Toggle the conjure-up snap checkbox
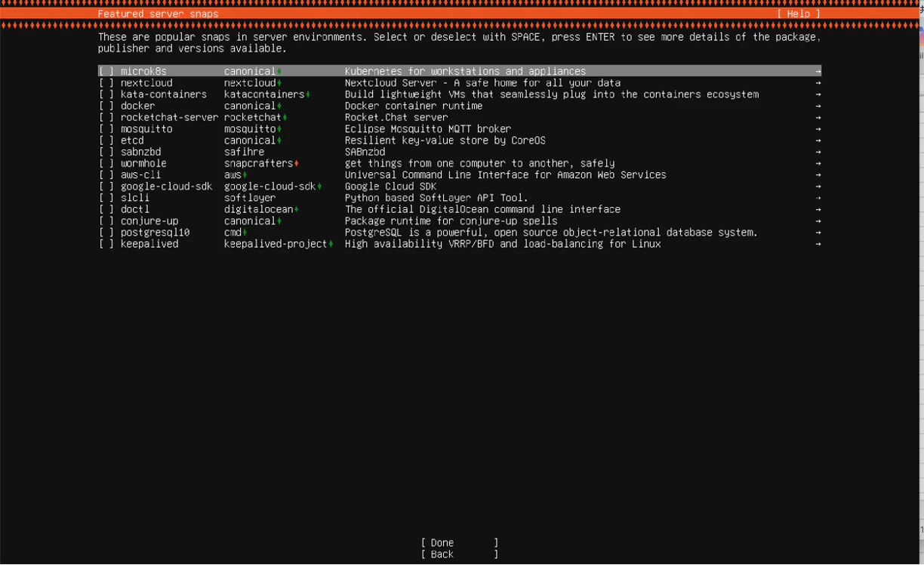The width and height of the screenshot is (924, 565). (106, 221)
